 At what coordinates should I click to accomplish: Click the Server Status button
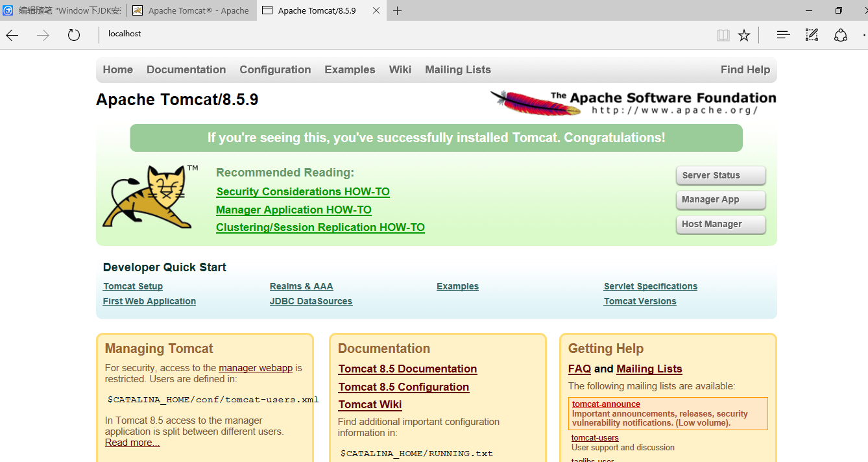[x=721, y=175]
